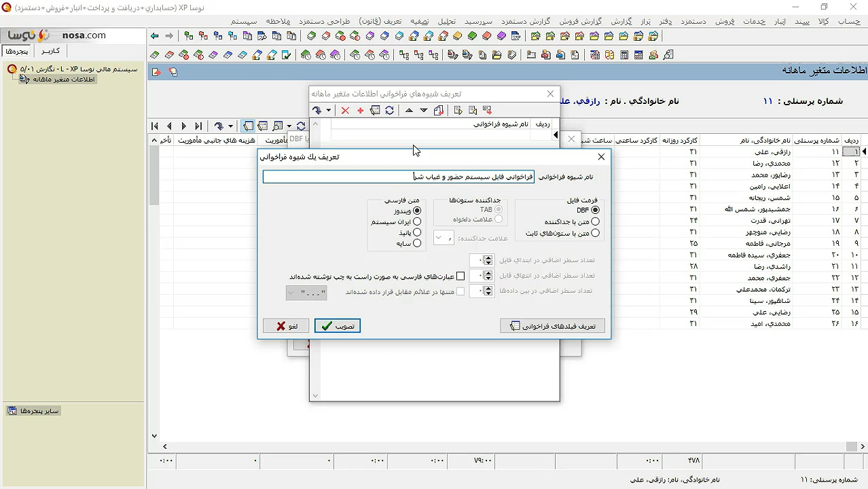This screenshot has height=489, width=868.
Task: Switch to the 'کاربر' tab
Action: point(50,51)
